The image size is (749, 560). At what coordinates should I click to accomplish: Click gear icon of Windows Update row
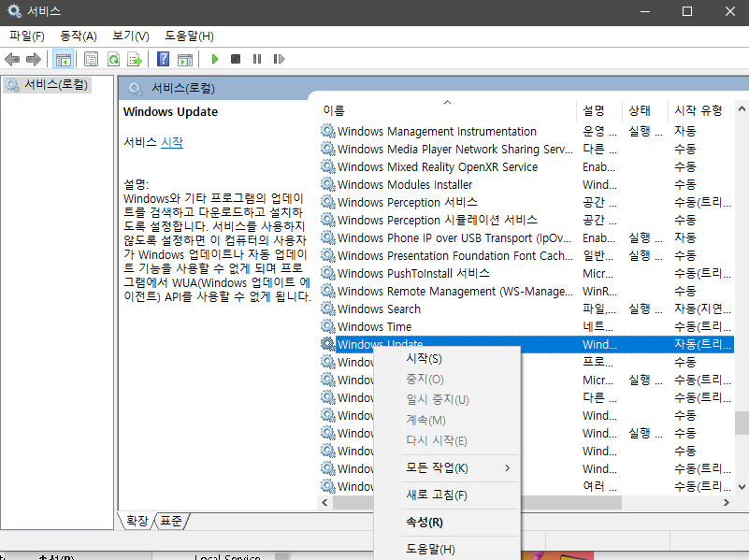[x=327, y=344]
